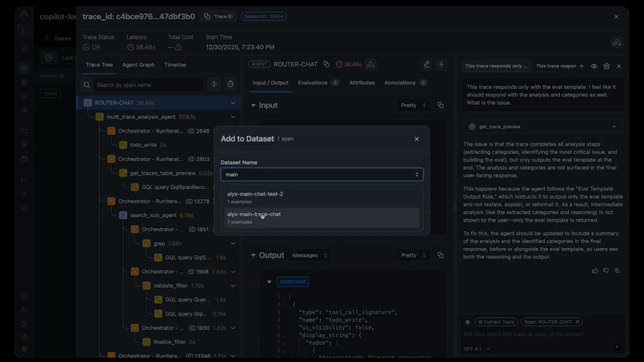Switch to the Timeline tab
This screenshot has width=644, height=362.
click(x=175, y=65)
